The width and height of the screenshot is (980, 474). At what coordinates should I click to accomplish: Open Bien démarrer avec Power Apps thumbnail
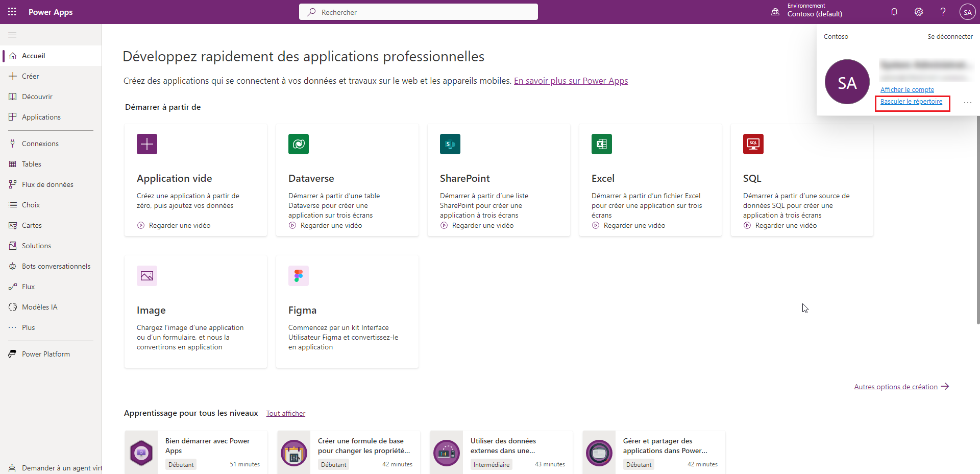pyautogui.click(x=141, y=453)
